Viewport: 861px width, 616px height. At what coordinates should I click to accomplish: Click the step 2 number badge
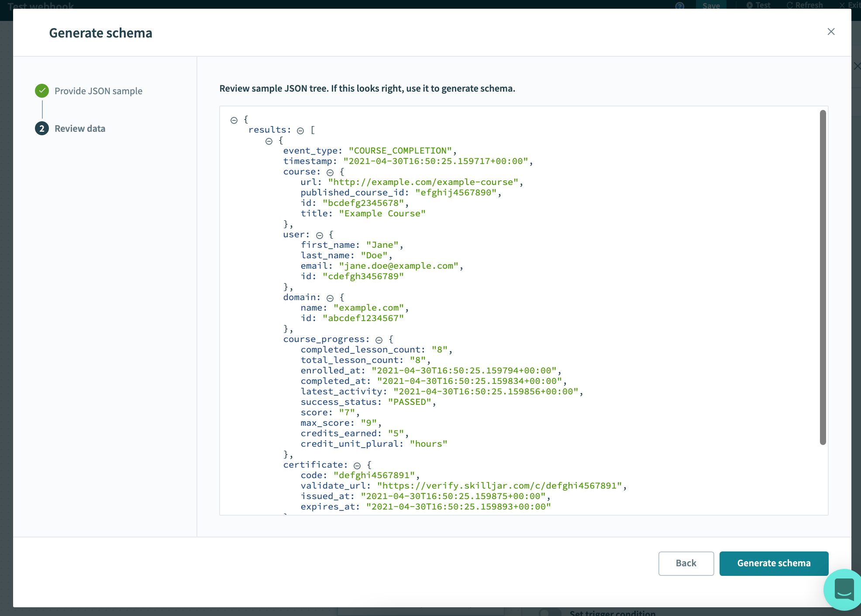click(x=42, y=128)
